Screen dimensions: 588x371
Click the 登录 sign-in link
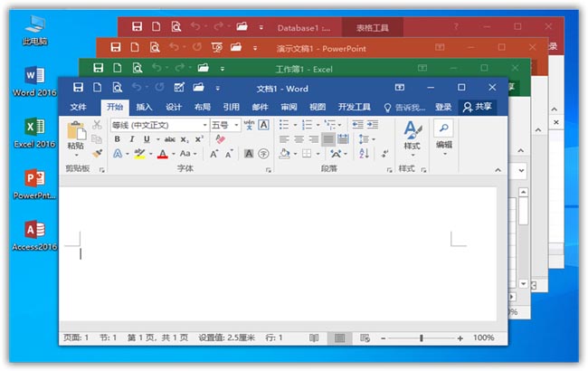[443, 108]
